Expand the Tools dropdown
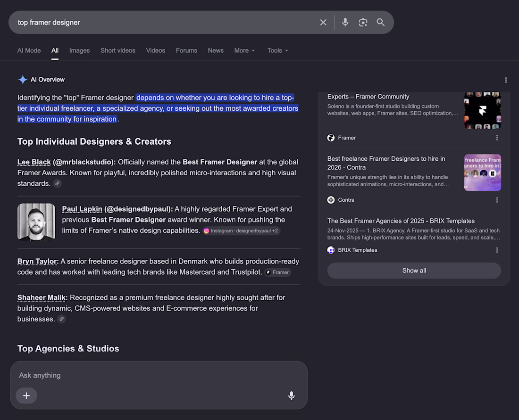 click(x=278, y=50)
